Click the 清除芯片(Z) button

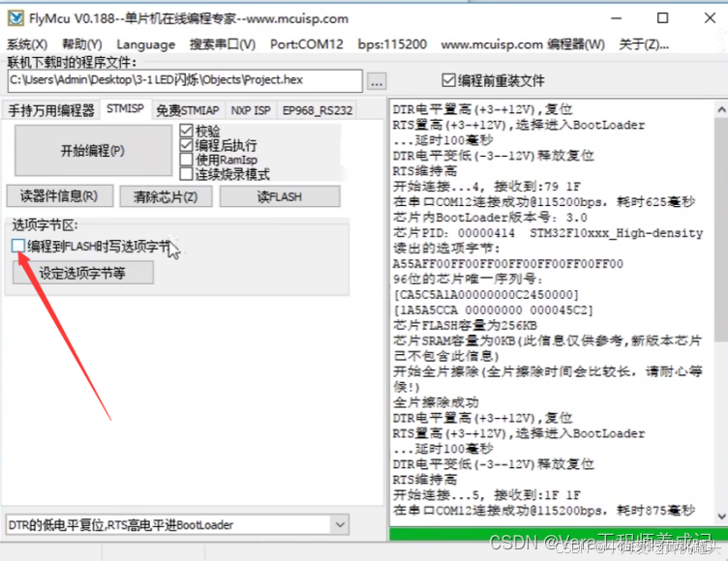coord(166,196)
